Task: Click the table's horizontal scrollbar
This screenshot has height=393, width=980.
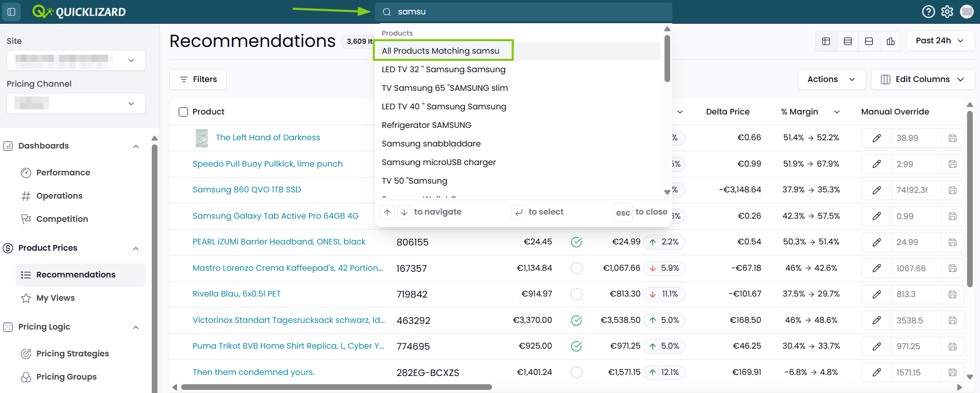Action: click(337, 387)
